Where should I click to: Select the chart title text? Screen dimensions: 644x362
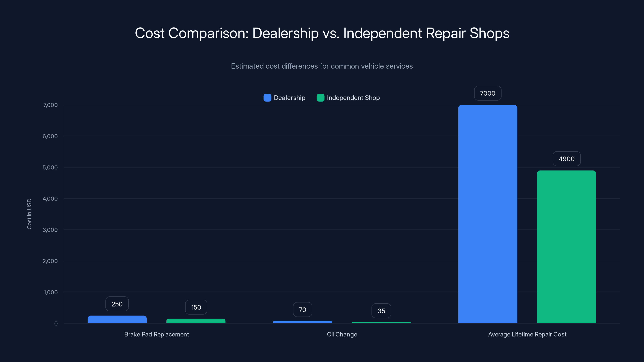pyautogui.click(x=322, y=33)
